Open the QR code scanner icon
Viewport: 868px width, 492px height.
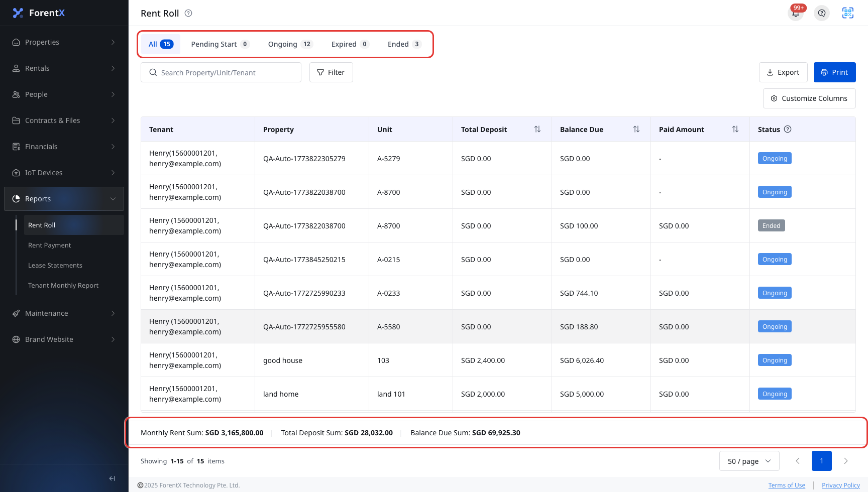848,13
